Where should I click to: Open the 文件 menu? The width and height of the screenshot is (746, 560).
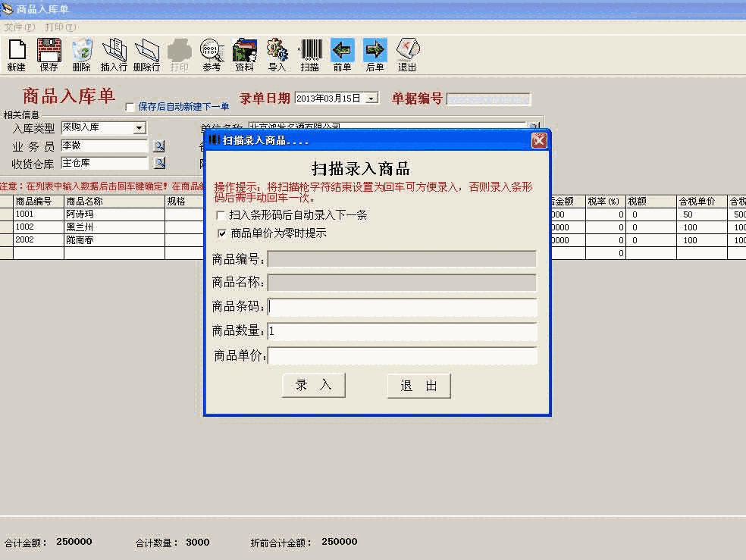pos(18,27)
